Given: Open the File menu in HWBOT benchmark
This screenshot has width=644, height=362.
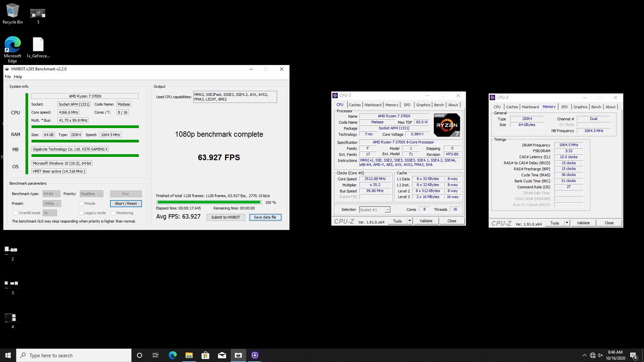Looking at the screenshot, I should pos(8,77).
